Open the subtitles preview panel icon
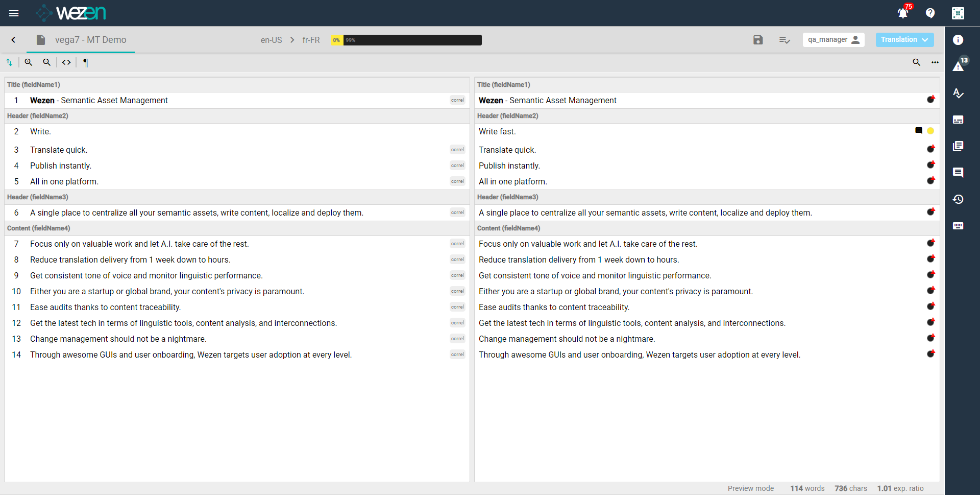Image resolution: width=980 pixels, height=495 pixels. [958, 120]
